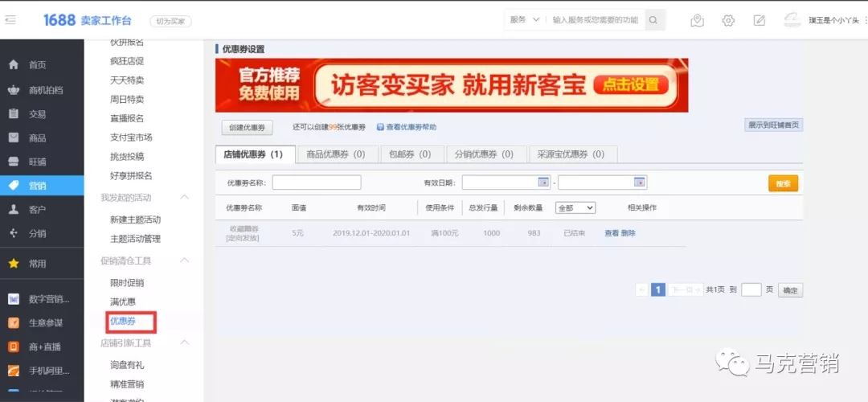The width and height of the screenshot is (868, 402).
Task: Click the 官方推荐 promotional banner
Action: tap(452, 85)
